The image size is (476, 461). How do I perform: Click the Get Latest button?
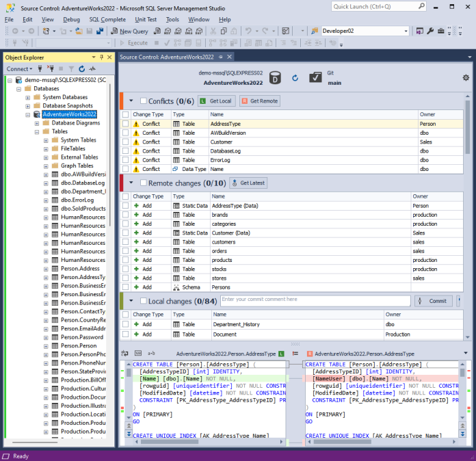pos(248,183)
